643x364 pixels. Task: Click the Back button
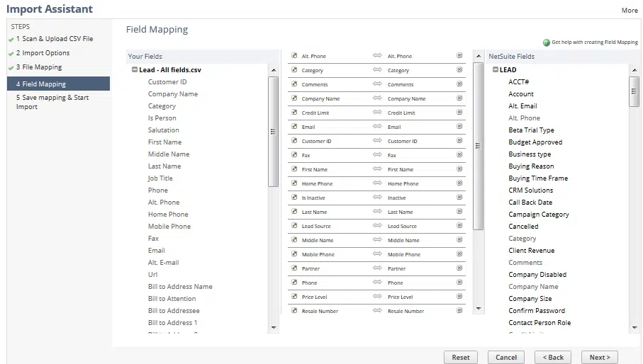pyautogui.click(x=553, y=358)
